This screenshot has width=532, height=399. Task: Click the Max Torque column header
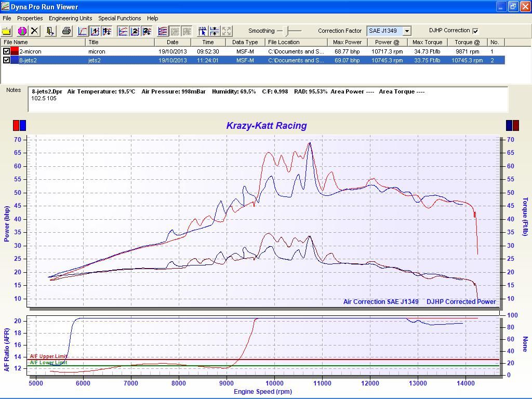click(x=427, y=42)
